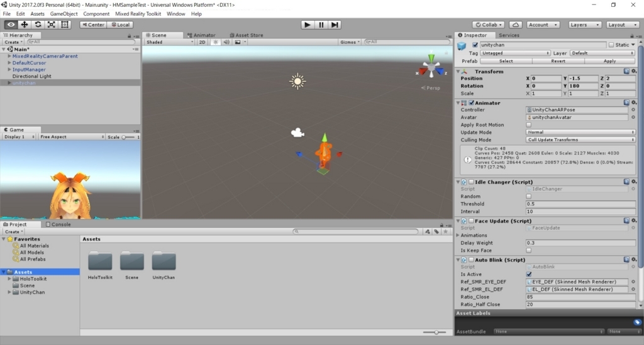The height and width of the screenshot is (345, 644).
Task: Expand HoloToolkit folder in Project tree
Action: tap(9, 278)
